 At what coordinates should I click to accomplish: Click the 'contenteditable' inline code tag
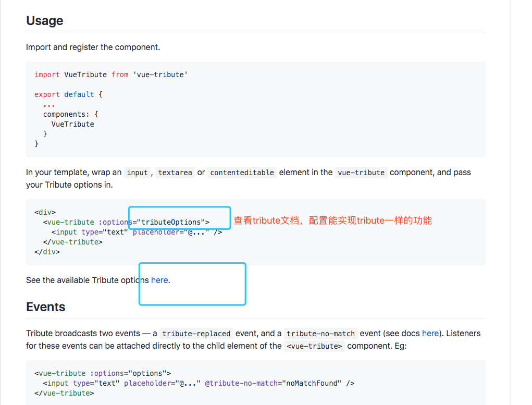pyautogui.click(x=242, y=173)
